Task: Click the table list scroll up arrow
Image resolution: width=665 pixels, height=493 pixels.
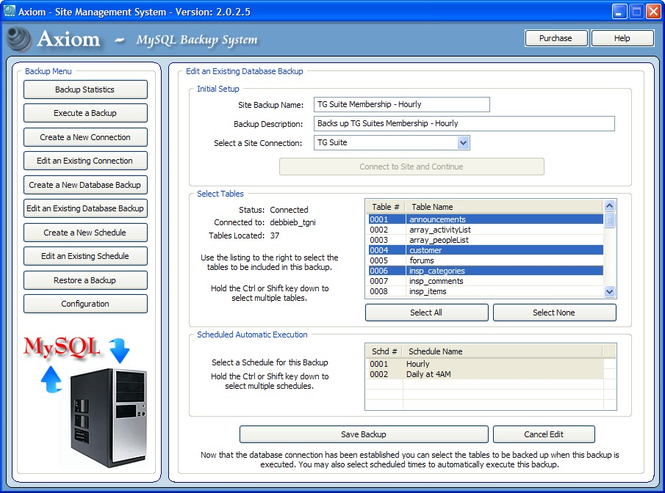Action: point(609,206)
